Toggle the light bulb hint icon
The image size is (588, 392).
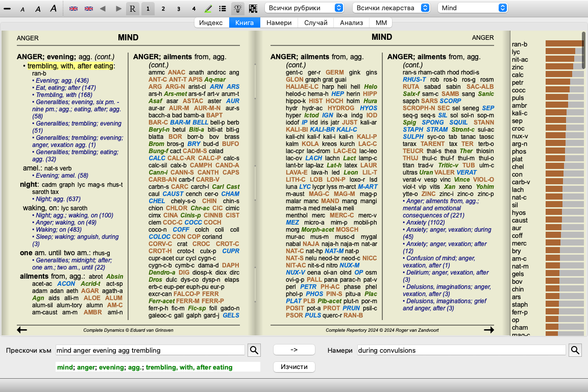click(237, 8)
